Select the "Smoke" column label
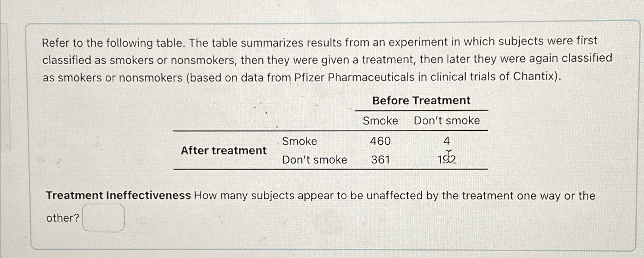The height and width of the screenshot is (258, 644). [x=379, y=121]
